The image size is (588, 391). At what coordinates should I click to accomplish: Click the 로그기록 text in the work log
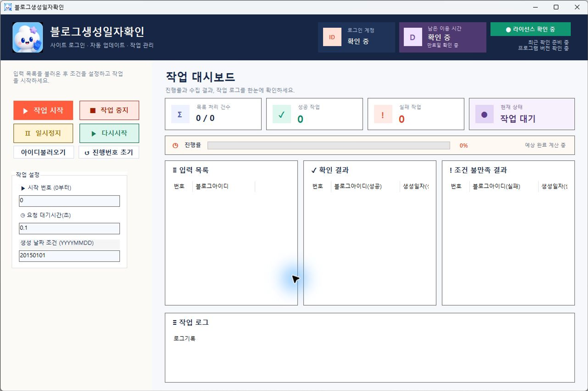pos(184,338)
